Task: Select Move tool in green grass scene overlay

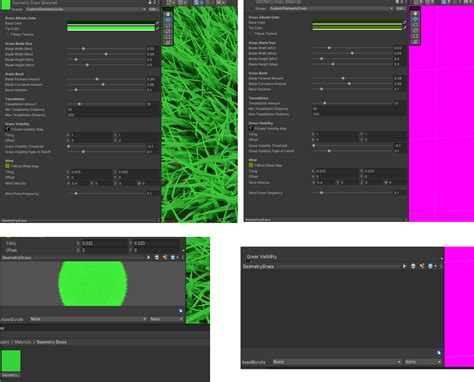Action: (x=168, y=20)
